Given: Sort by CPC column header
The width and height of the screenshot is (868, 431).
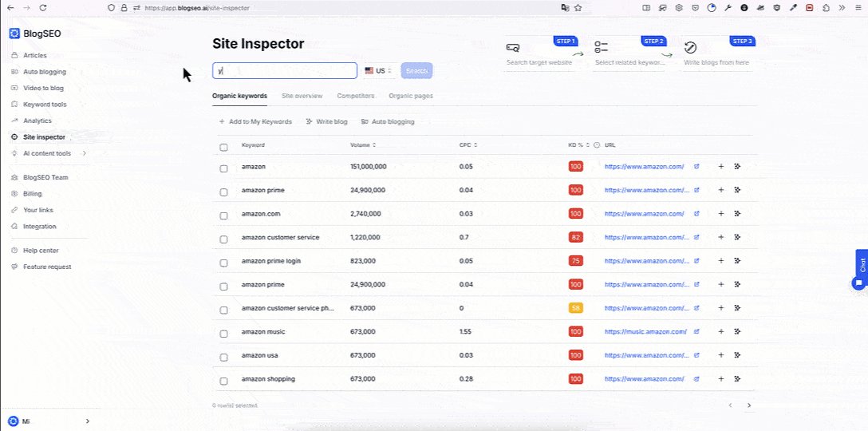Looking at the screenshot, I should point(468,145).
